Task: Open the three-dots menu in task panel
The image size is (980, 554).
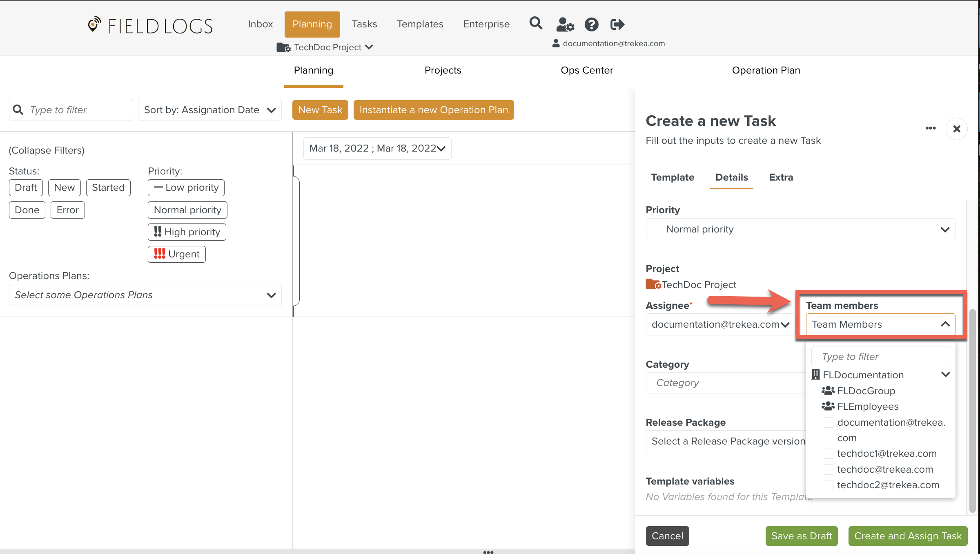Action: (x=930, y=128)
